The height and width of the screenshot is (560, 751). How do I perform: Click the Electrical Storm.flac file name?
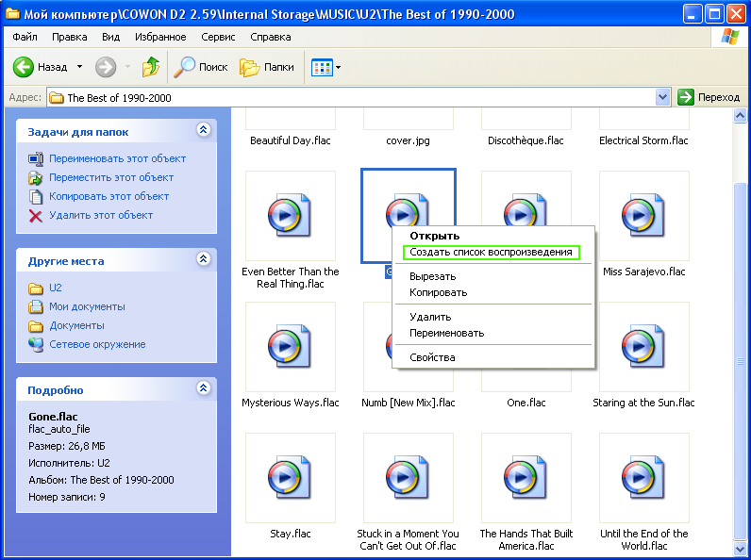coord(643,140)
